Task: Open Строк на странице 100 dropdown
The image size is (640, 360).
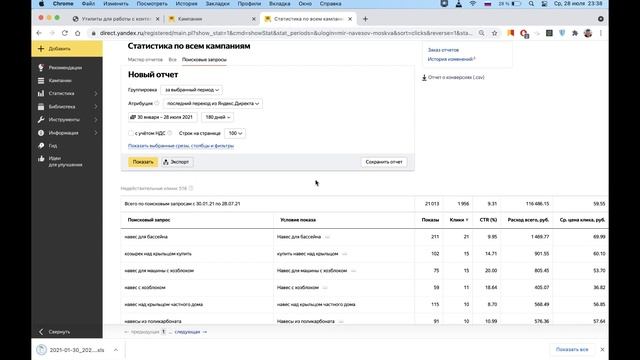Action: click(235, 133)
